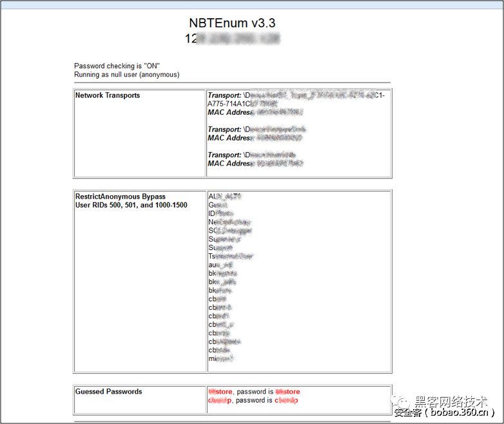504x424 pixels.
Task: Click the user entry beginning 'mi'
Action: click(221, 358)
